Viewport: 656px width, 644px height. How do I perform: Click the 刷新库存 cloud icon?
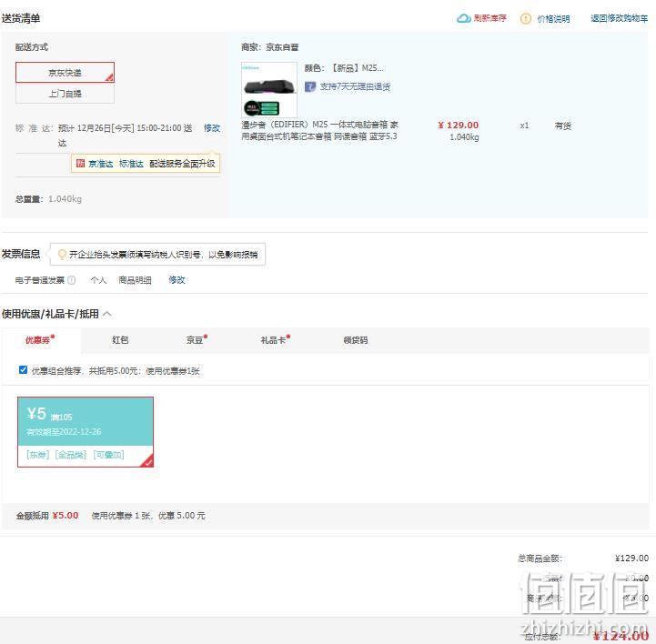463,18
